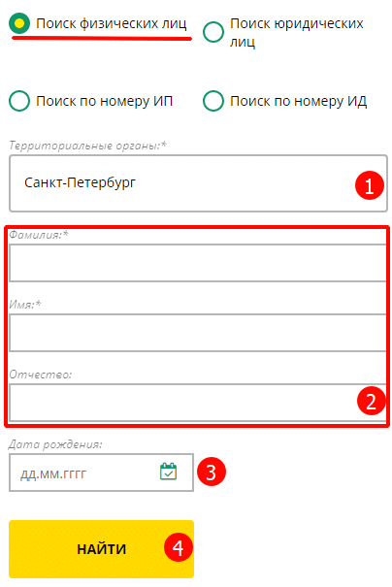Click the red step 4 marker

pos(179,547)
